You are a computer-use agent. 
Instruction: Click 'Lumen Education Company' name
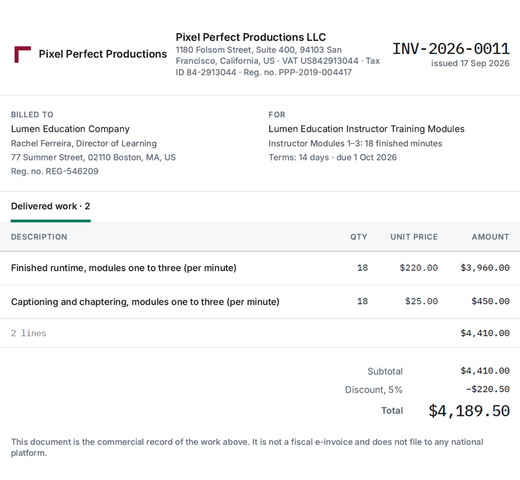(70, 129)
